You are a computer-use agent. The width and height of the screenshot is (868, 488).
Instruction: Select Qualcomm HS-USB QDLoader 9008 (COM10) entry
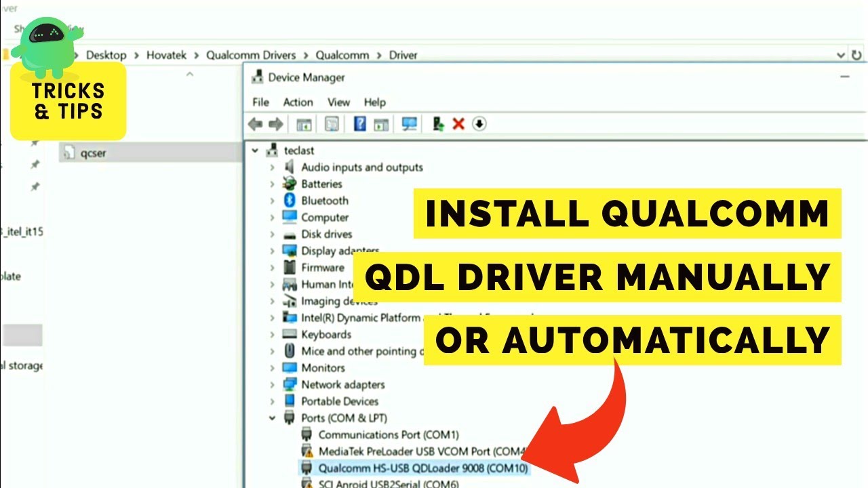tap(414, 468)
